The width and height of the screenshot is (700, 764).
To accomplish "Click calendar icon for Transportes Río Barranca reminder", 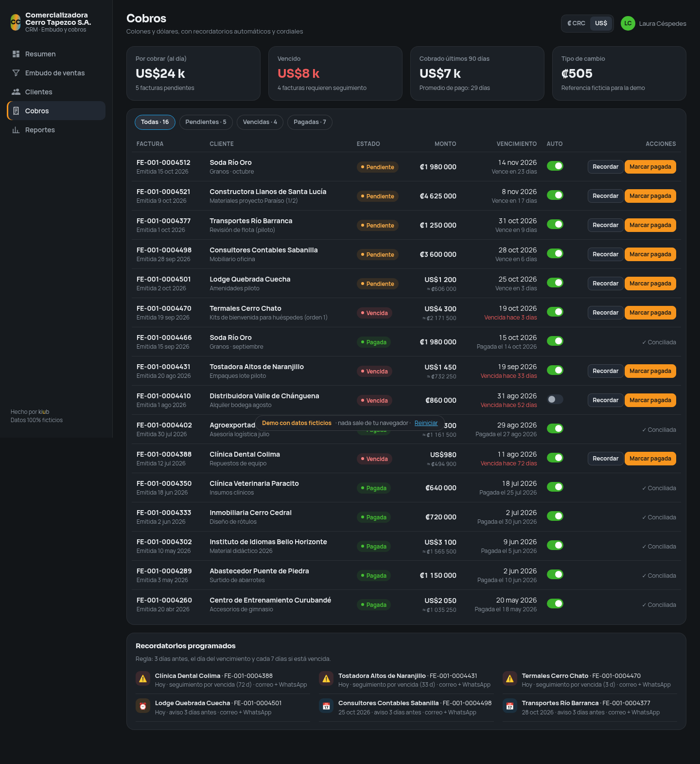I will pos(510,706).
